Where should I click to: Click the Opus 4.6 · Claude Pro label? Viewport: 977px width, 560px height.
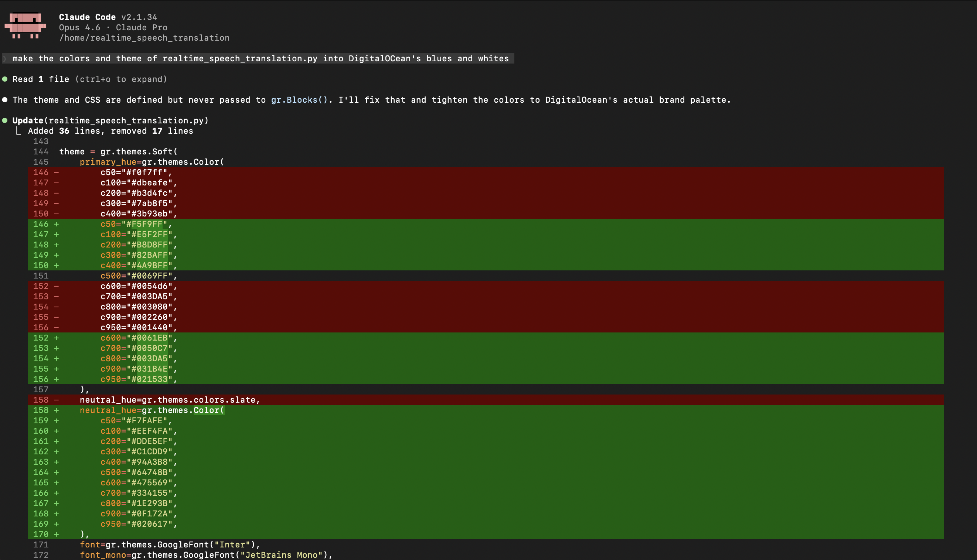coord(113,28)
